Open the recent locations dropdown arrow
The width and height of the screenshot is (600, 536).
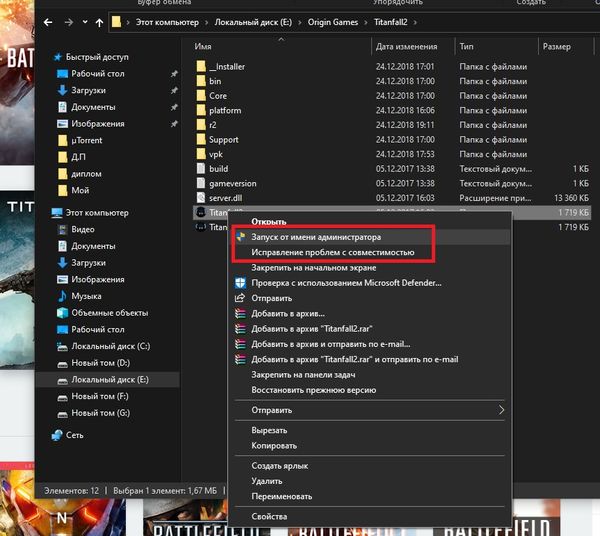point(85,22)
